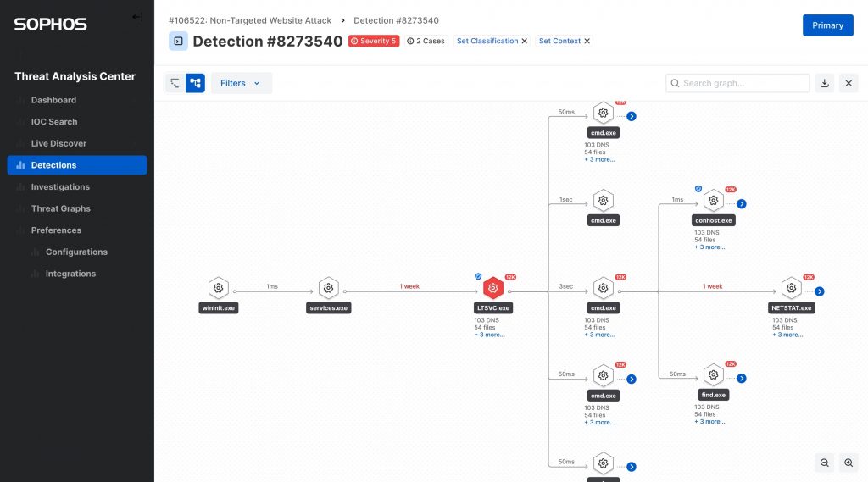Go to Threat Graphs in the sidebar
The height and width of the screenshot is (482, 868).
[61, 208]
